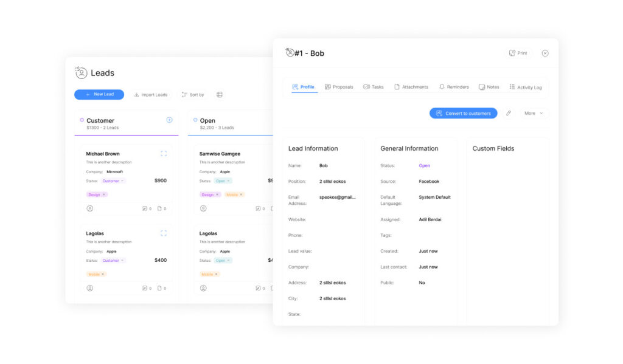Image resolution: width=623 pixels, height=364 pixels.
Task: Remove the Design tag on Michael Brown card
Action: 104,194
